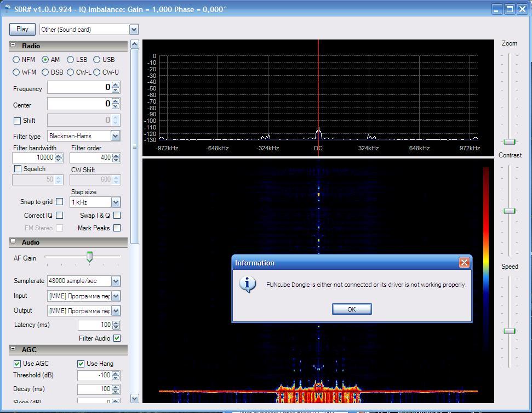Disable the Filter Audio checkbox

(x=117, y=338)
